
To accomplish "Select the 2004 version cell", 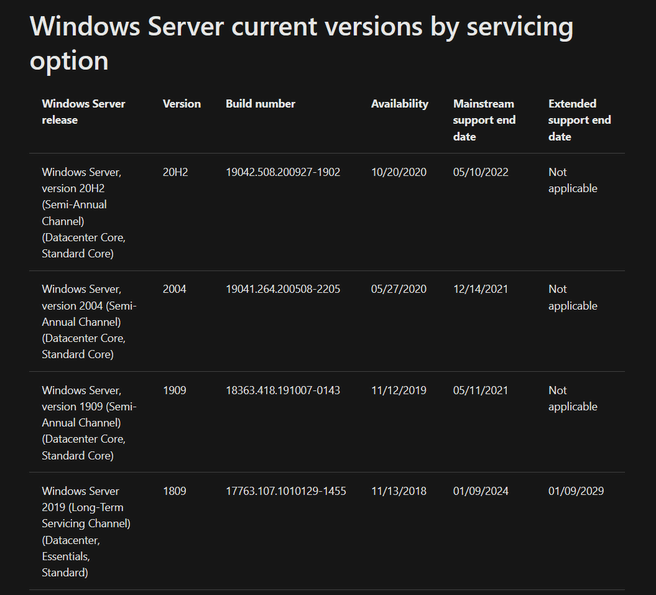I will point(174,289).
